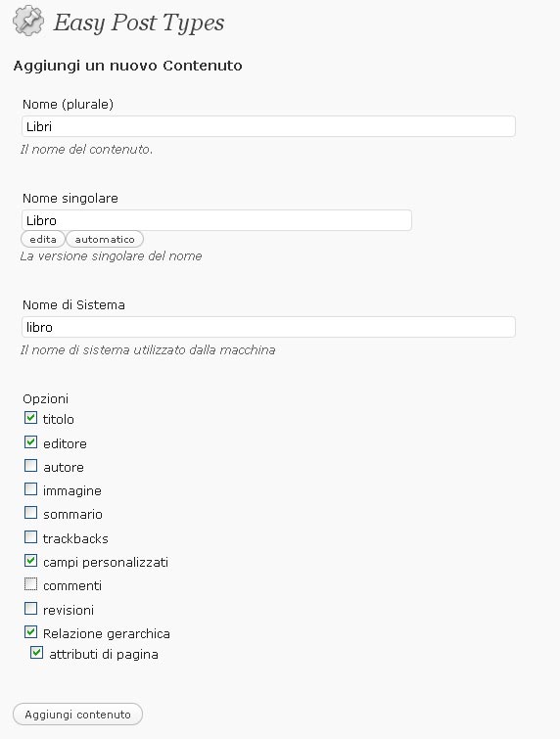The width and height of the screenshot is (560, 739).
Task: Click the Aggiungi un nuovo Contenuto heading
Action: (x=127, y=66)
